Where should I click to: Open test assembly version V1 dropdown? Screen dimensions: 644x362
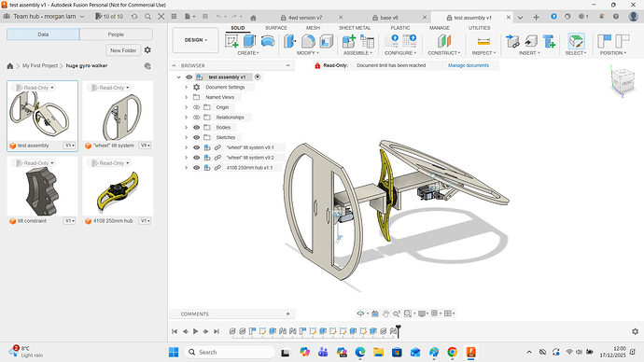[69, 146]
